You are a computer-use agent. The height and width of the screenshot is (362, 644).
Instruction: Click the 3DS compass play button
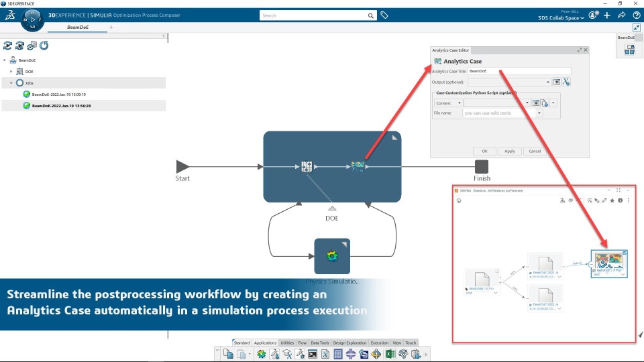(32, 19)
